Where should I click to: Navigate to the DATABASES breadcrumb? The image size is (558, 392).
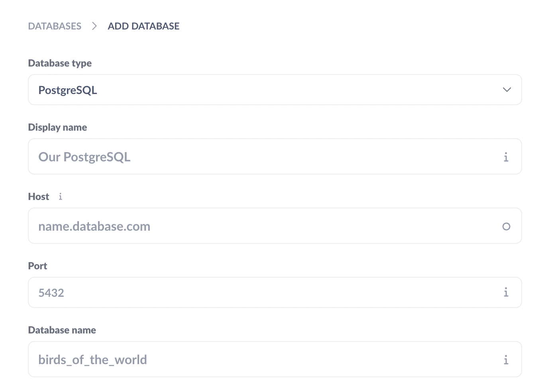coord(55,25)
